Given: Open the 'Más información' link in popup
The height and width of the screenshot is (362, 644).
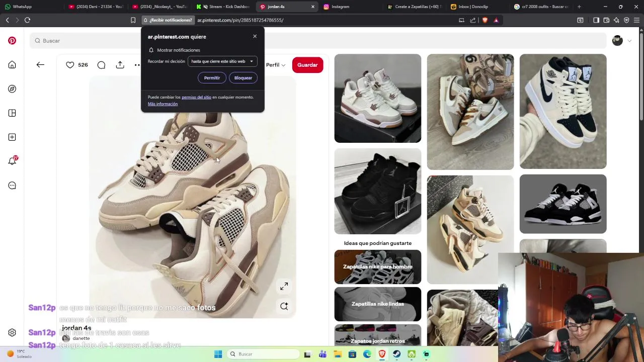Looking at the screenshot, I should click(163, 104).
